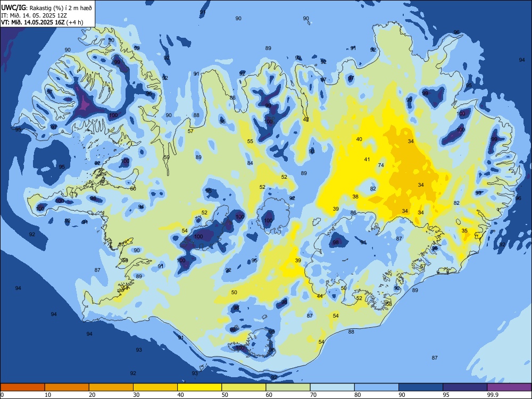The image size is (532, 399).
Task: Click the orange 10–20 legend swatch
Action: pos(67,387)
